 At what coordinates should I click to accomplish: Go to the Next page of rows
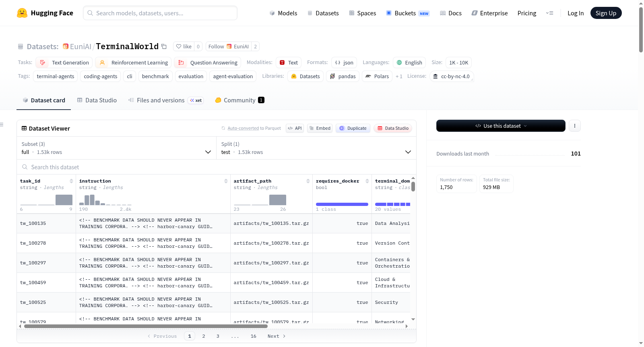[x=277, y=336]
